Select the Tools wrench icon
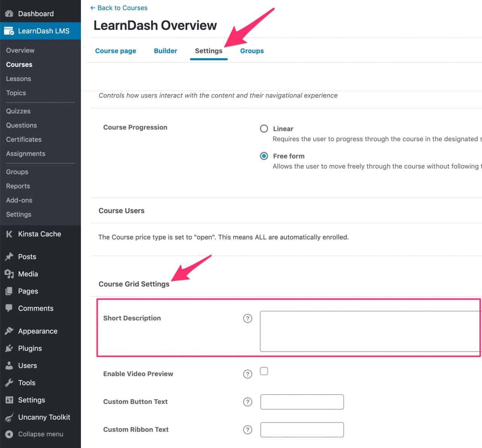The image size is (482, 448). tap(9, 382)
